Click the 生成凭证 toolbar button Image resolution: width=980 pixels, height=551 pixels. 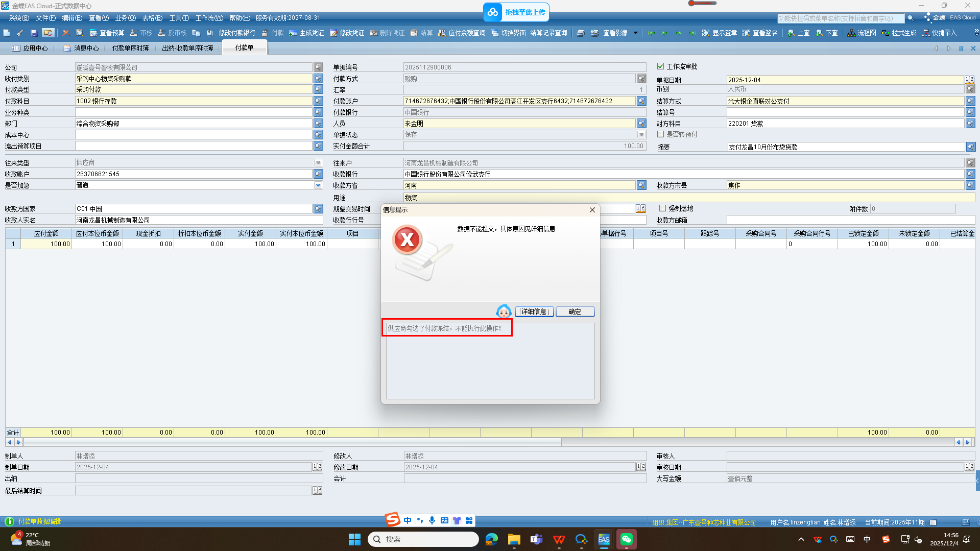point(306,33)
